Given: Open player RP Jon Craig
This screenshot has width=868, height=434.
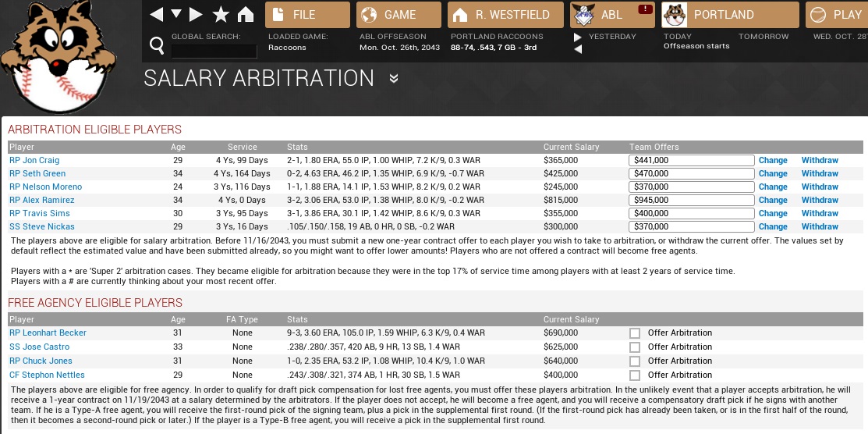Looking at the screenshot, I should tap(34, 160).
